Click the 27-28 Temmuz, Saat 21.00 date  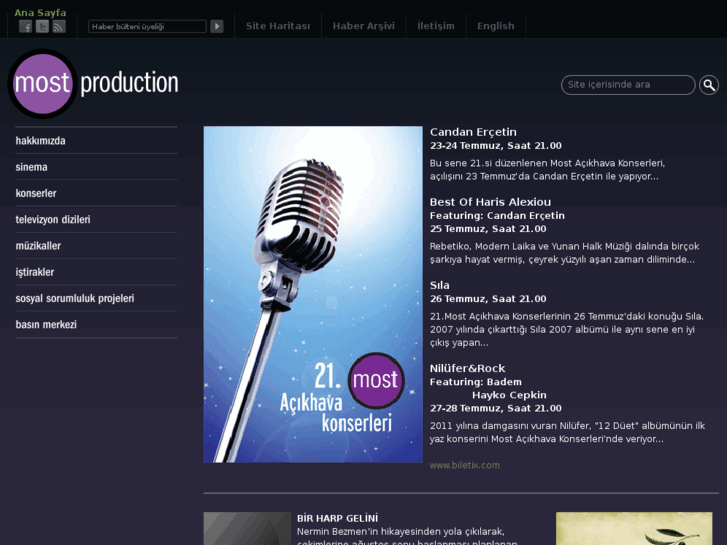pos(496,408)
